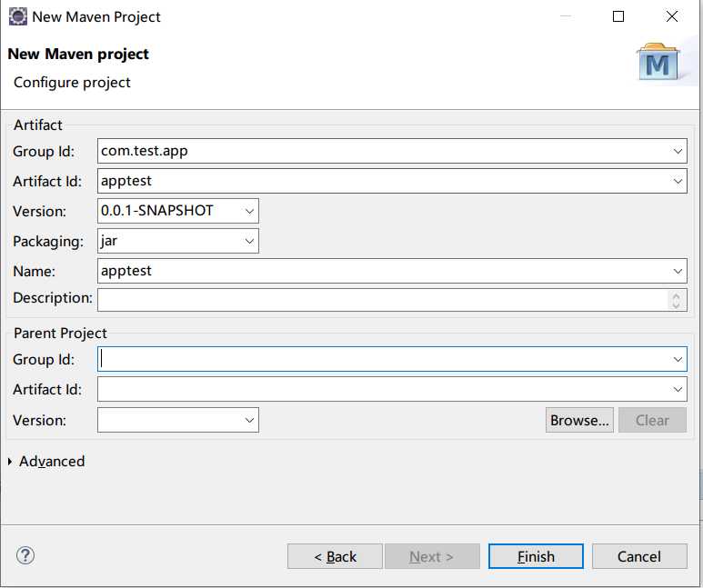703x588 pixels.
Task: Click the Description field scroll-down arrow
Action: click(675, 304)
